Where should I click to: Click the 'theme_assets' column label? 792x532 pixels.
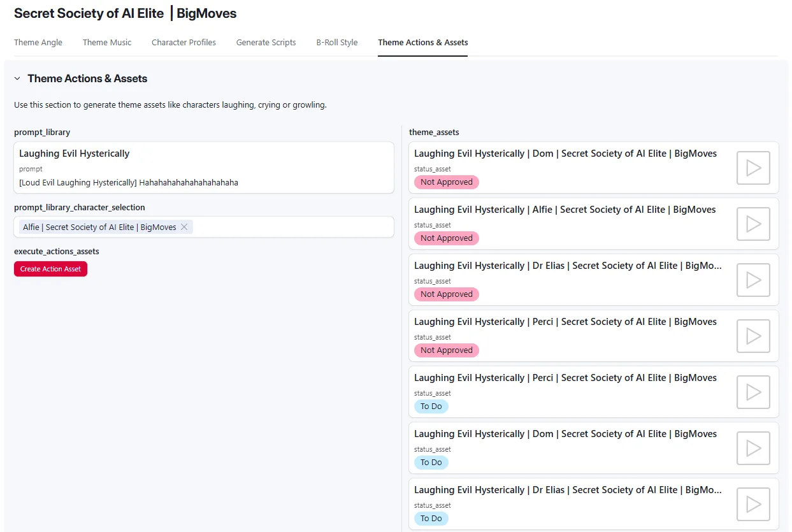tap(434, 133)
